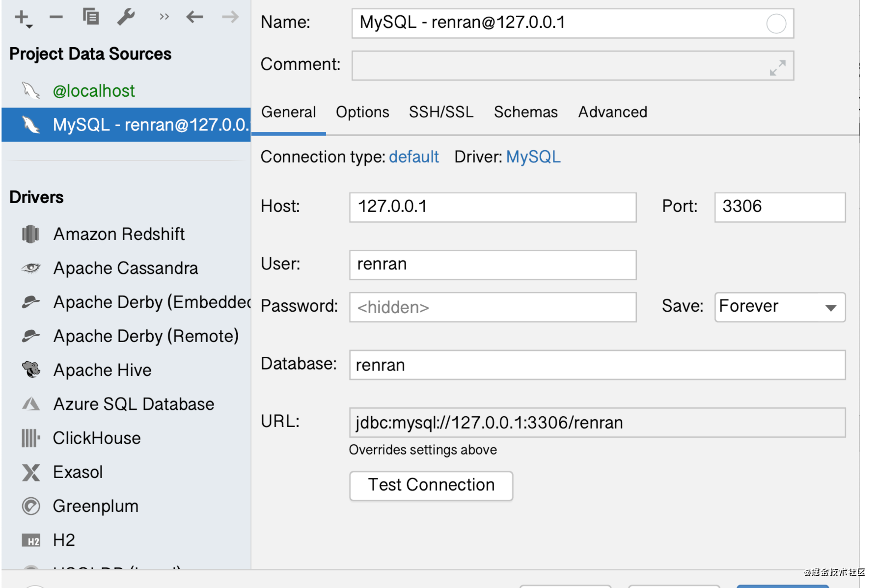Switch to the Schemas tab
878x588 pixels.
[525, 112]
